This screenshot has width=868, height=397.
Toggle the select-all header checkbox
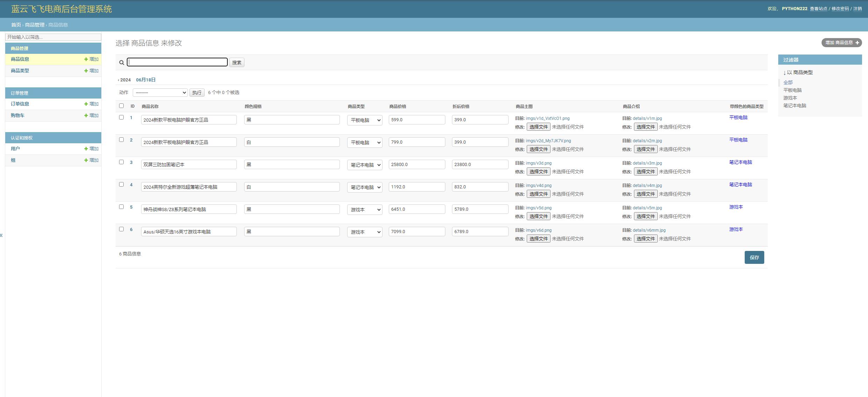click(x=121, y=106)
